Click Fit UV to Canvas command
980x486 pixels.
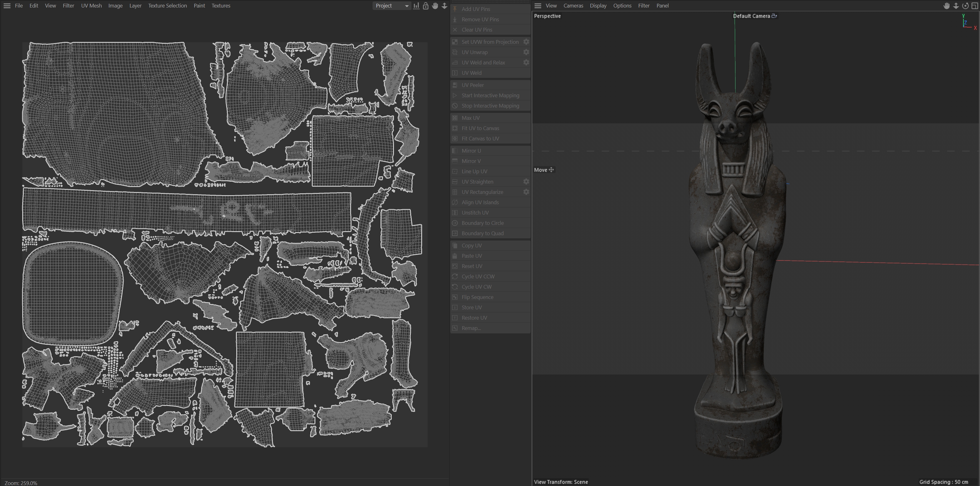click(x=480, y=128)
